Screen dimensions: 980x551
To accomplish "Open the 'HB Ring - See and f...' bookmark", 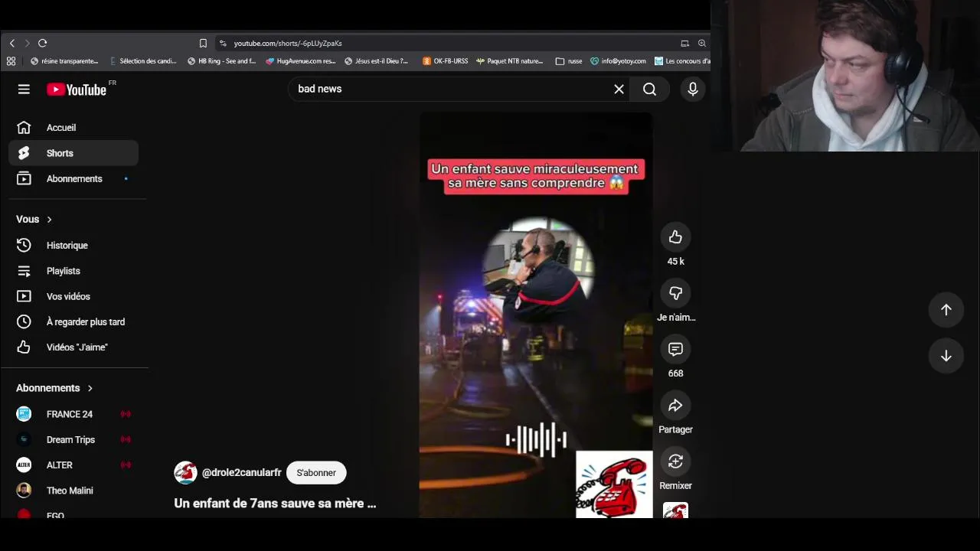I will [x=222, y=61].
